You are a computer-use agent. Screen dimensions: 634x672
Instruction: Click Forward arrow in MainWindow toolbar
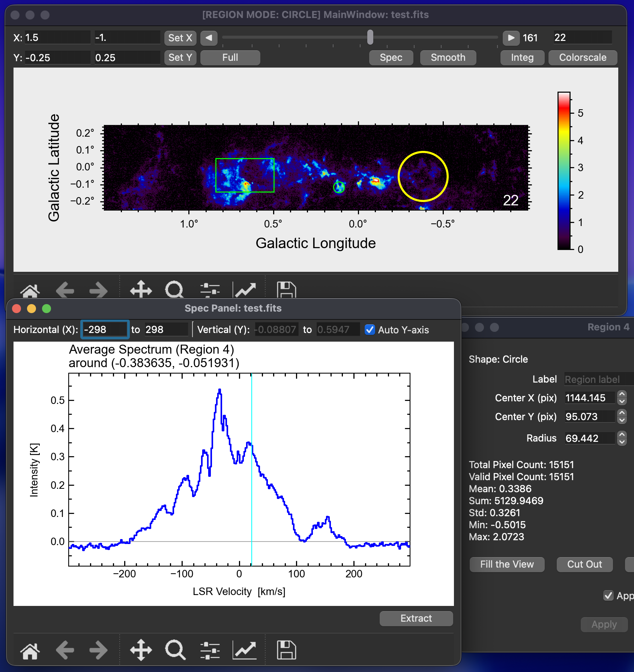coord(99,290)
